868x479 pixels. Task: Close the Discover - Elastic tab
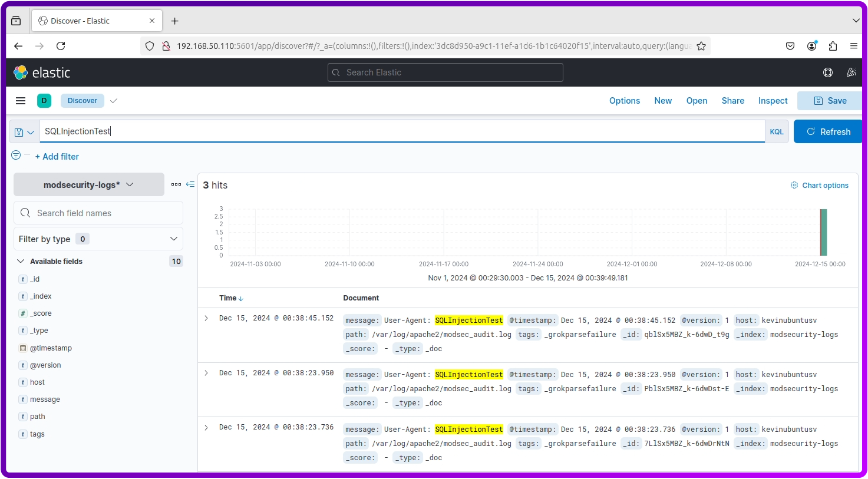[x=152, y=21]
